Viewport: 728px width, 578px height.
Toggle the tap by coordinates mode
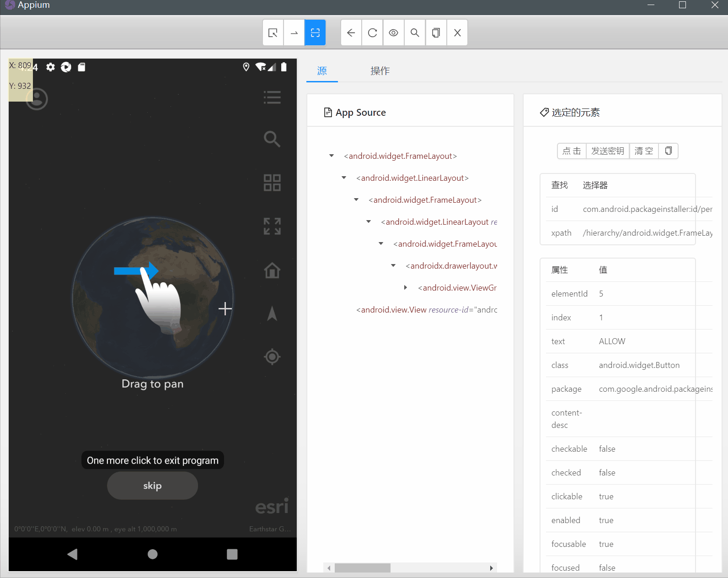315,32
